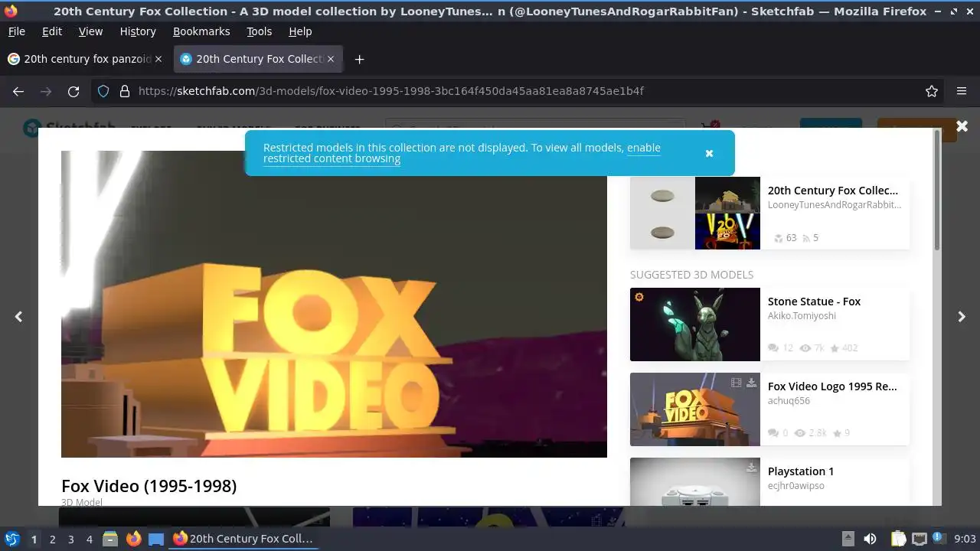
Task: Open the volume control in system tray
Action: pyautogui.click(x=870, y=539)
